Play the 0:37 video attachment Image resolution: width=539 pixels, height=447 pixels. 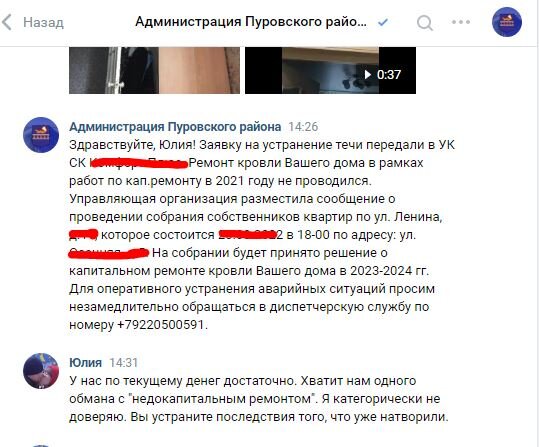pyautogui.click(x=330, y=70)
